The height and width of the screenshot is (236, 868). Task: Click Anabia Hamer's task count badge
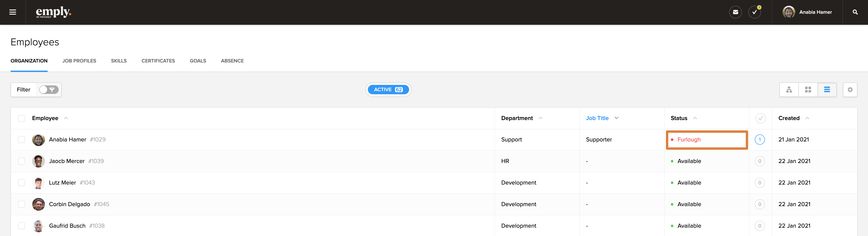click(759, 139)
